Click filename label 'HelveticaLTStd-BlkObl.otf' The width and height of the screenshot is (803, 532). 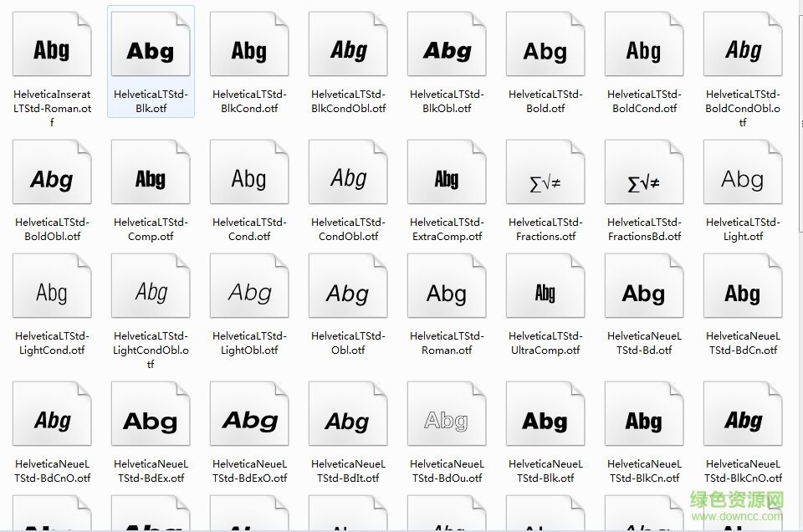[x=447, y=101]
